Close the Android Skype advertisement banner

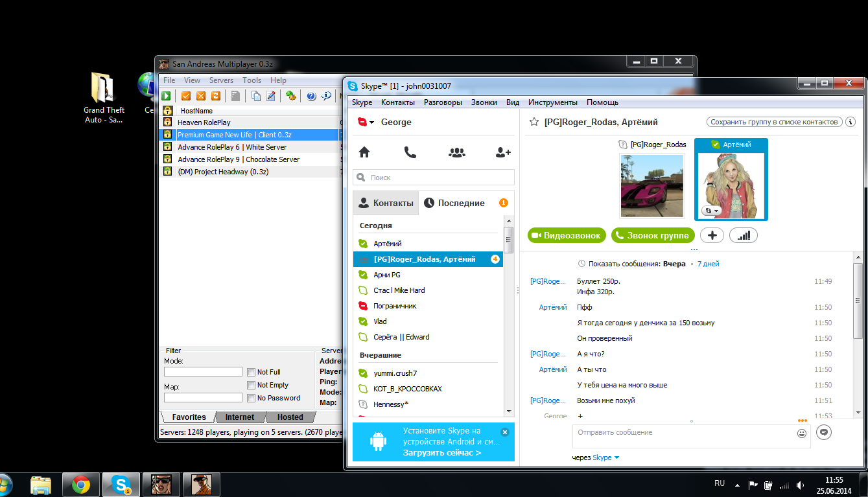pyautogui.click(x=505, y=432)
